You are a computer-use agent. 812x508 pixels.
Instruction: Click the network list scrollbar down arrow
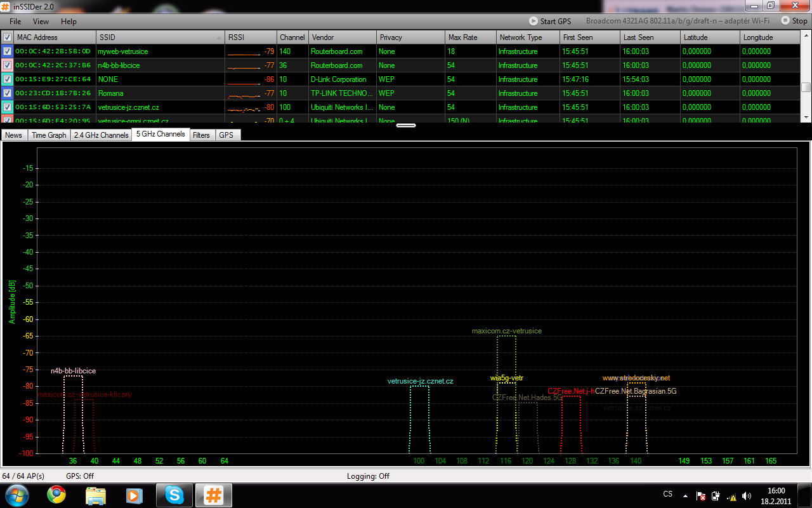(806, 117)
